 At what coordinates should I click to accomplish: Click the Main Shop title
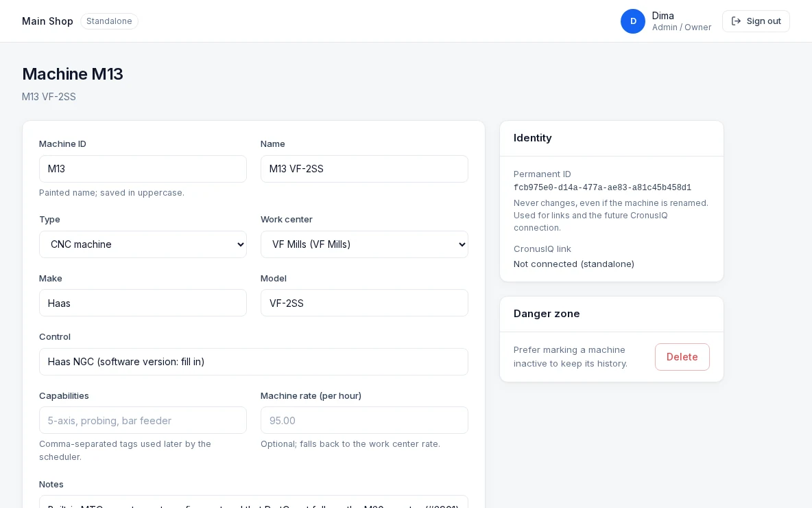click(47, 21)
